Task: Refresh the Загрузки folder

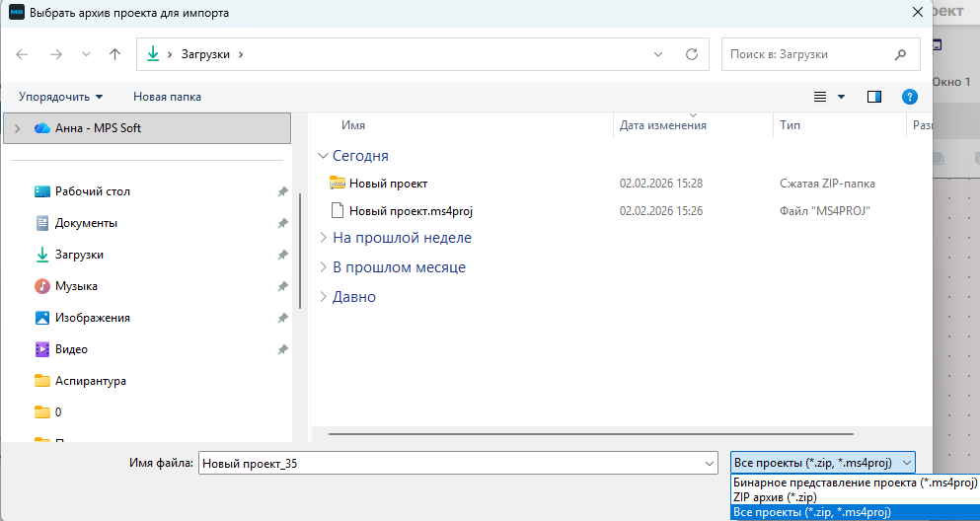Action: tap(691, 54)
